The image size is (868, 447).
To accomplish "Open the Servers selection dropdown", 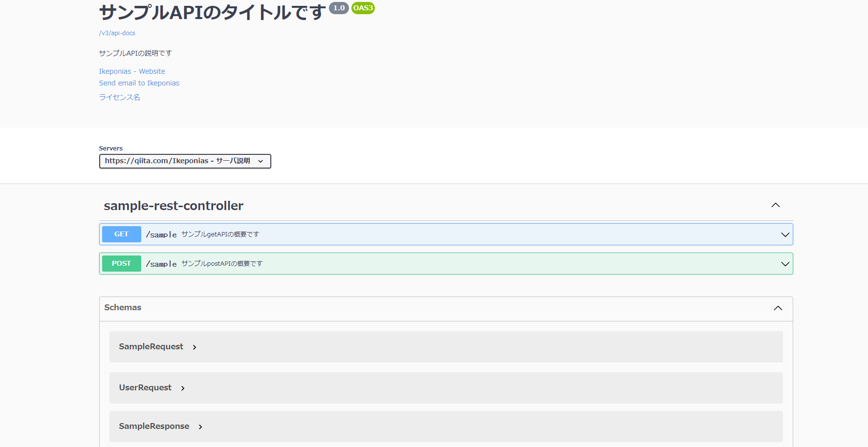I will 185,161.
